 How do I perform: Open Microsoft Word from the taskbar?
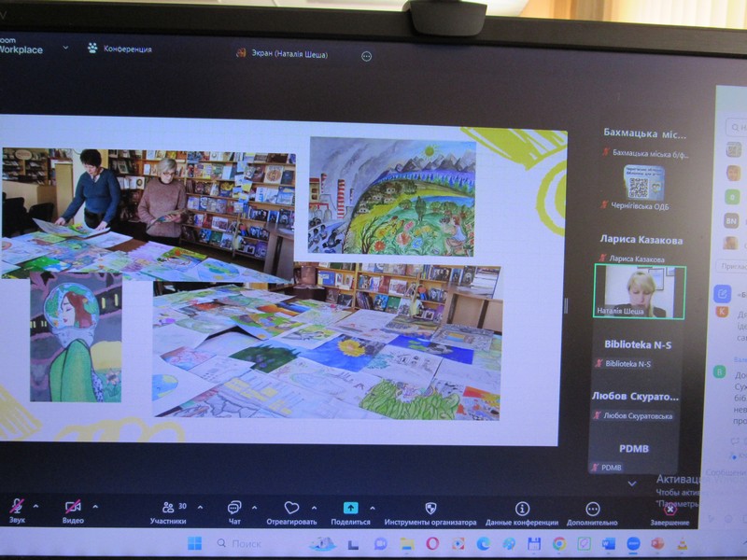click(x=609, y=543)
